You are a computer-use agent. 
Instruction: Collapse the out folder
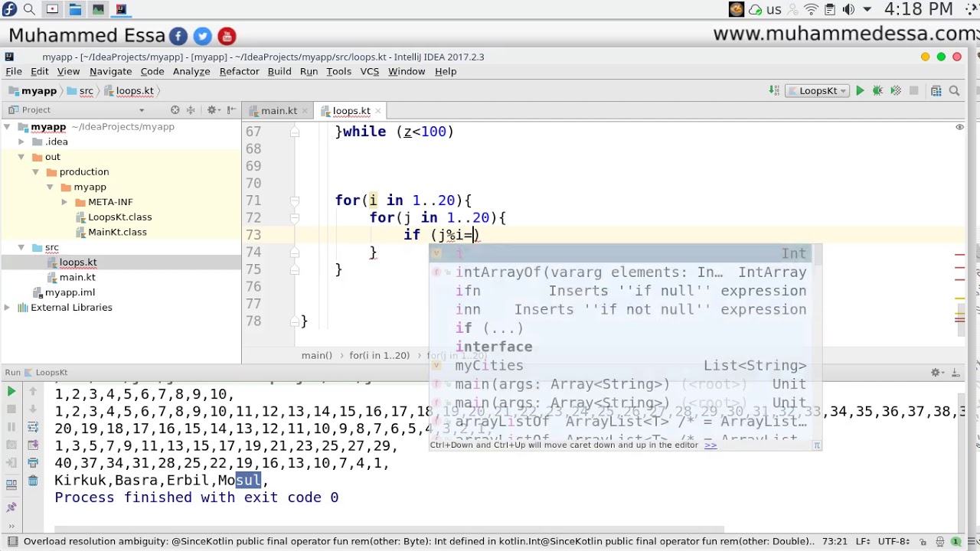click(x=21, y=157)
